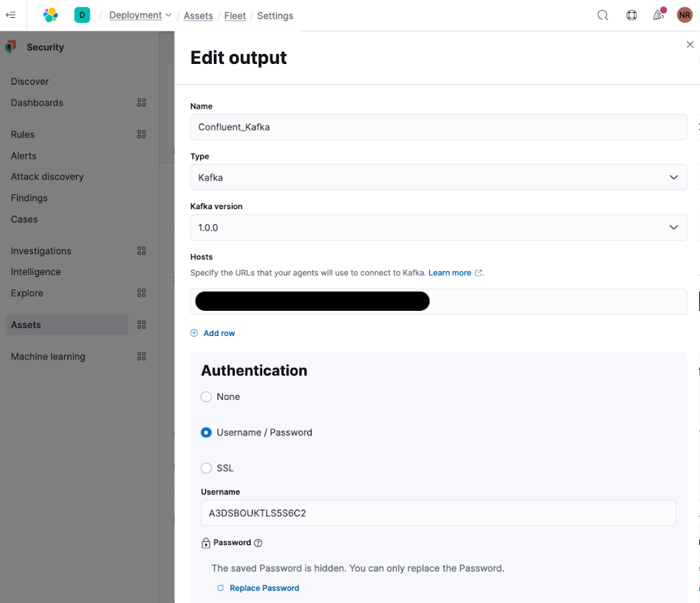Open the Dashboards submenu grid icon

pyautogui.click(x=141, y=103)
